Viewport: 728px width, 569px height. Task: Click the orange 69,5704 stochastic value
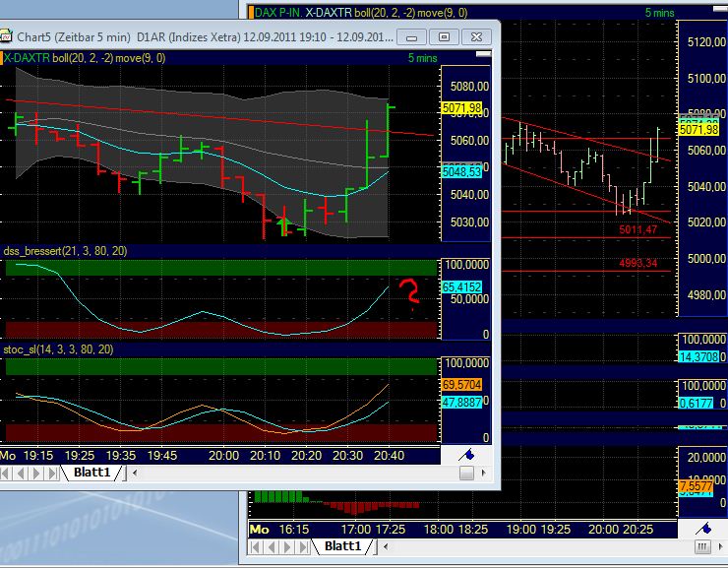pyautogui.click(x=462, y=385)
